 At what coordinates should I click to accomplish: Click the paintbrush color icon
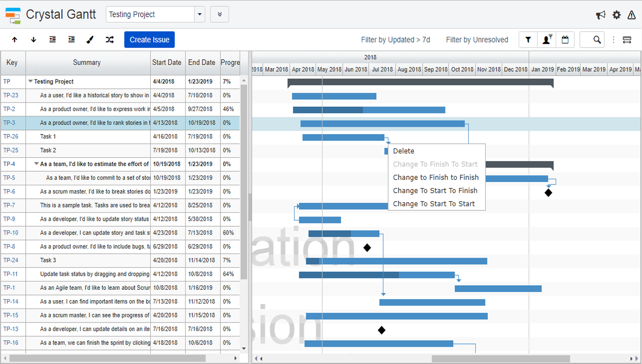[90, 40]
